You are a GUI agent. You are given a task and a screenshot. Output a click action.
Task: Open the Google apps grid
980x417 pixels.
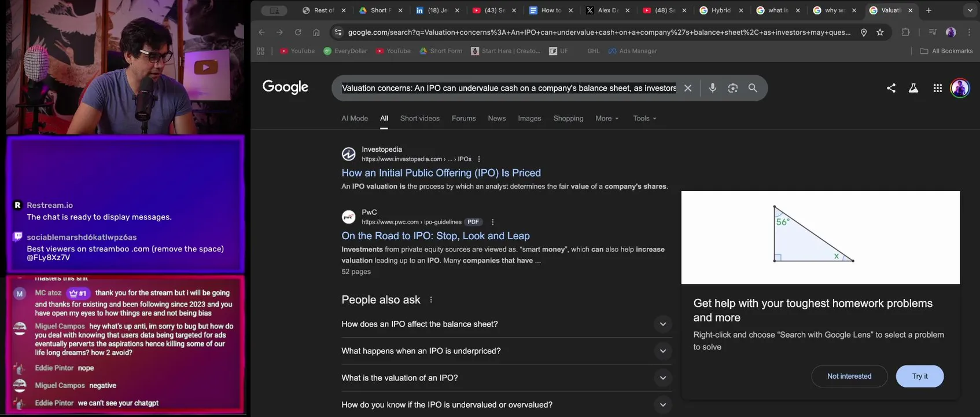point(938,88)
